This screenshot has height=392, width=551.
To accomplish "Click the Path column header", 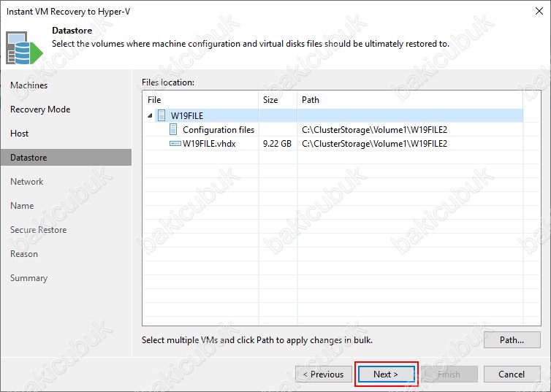I will pyautogui.click(x=410, y=100).
